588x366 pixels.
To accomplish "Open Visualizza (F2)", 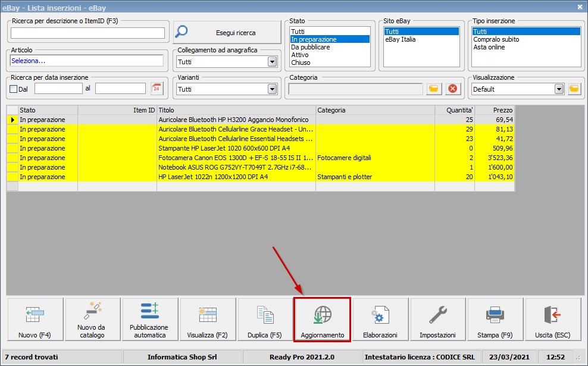I will pos(208,320).
